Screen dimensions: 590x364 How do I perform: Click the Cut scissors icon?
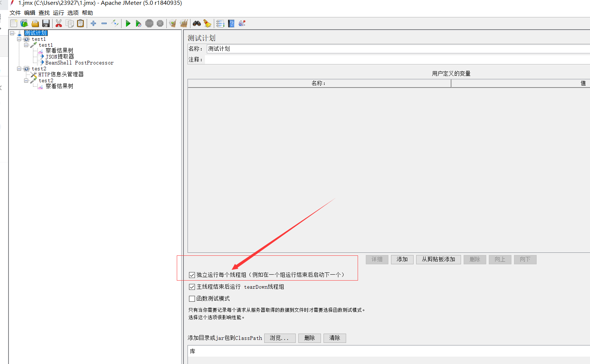coord(59,23)
